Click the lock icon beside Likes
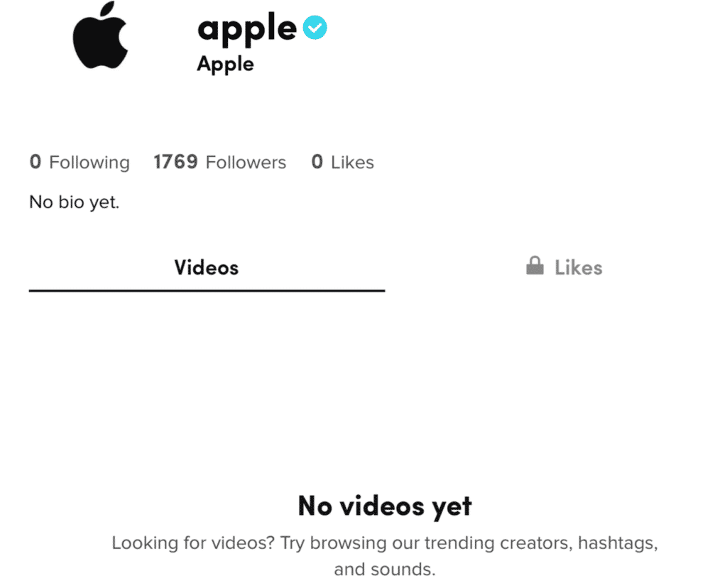 [534, 266]
